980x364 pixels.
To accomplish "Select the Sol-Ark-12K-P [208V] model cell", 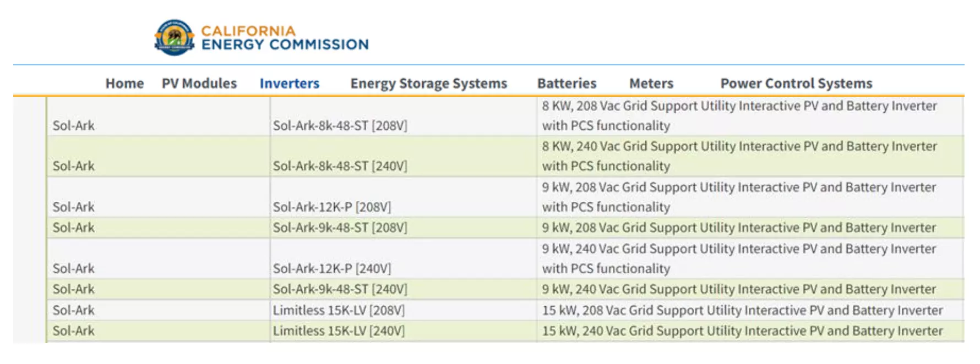I will 331,207.
